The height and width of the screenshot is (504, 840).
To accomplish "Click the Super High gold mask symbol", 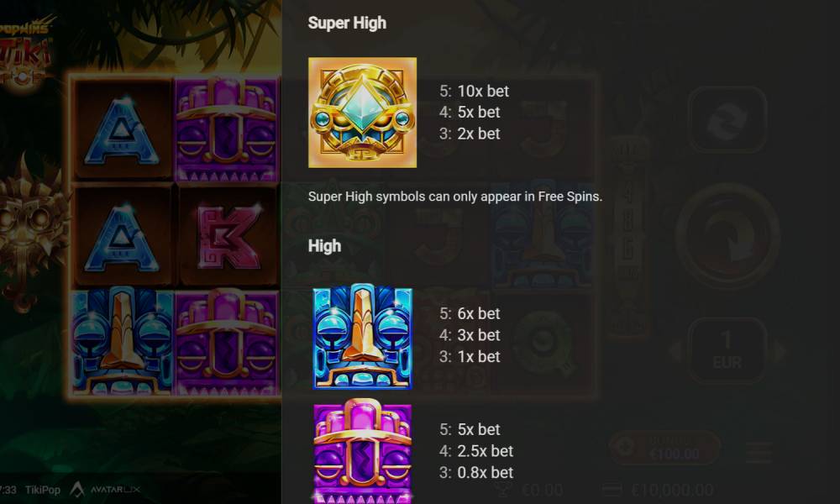I will pyautogui.click(x=362, y=113).
